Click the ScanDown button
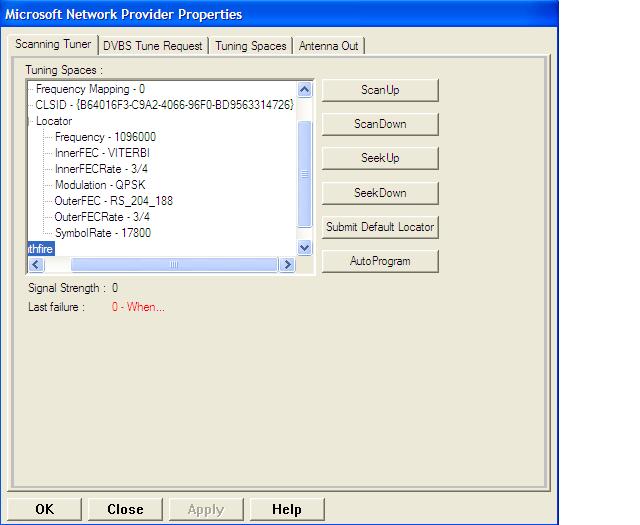640x525 pixels. (380, 124)
